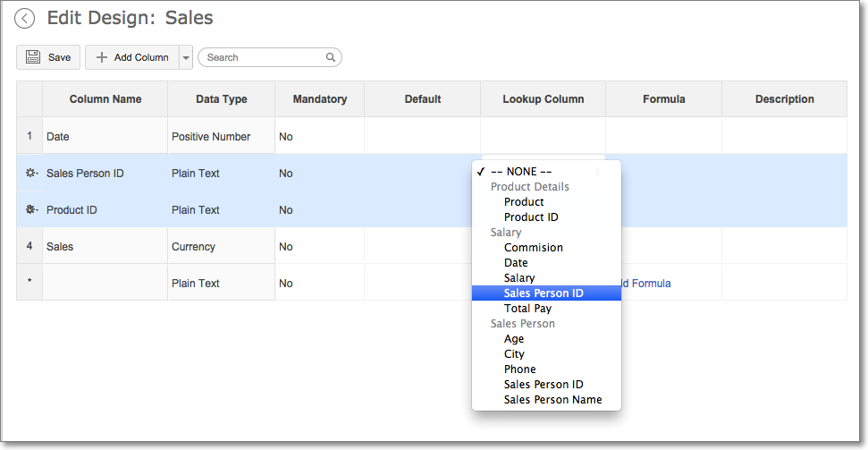Click the lookup icon on Product ID row
This screenshot has width=868, height=450.
coord(30,209)
